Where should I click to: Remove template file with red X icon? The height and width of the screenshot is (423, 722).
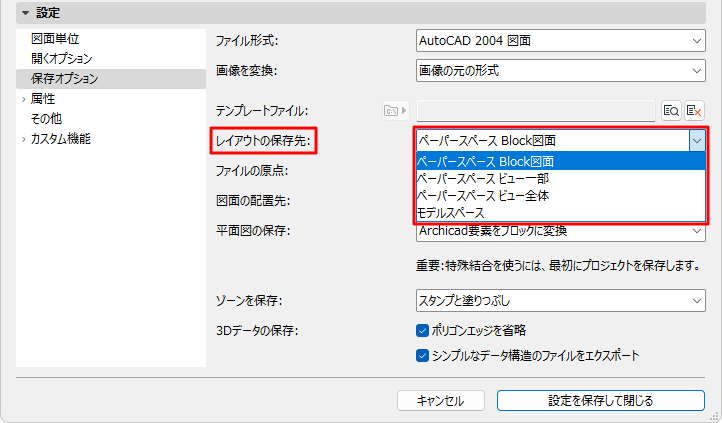coord(694,111)
